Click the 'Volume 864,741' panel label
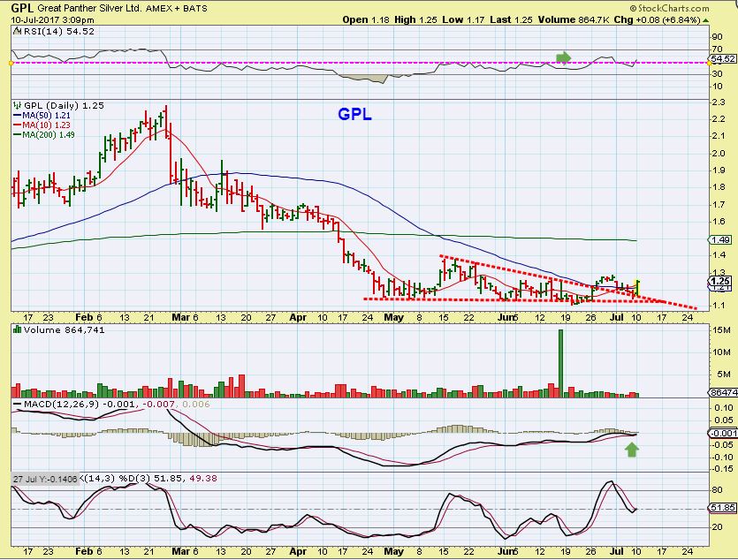The image size is (738, 560). click(x=64, y=329)
